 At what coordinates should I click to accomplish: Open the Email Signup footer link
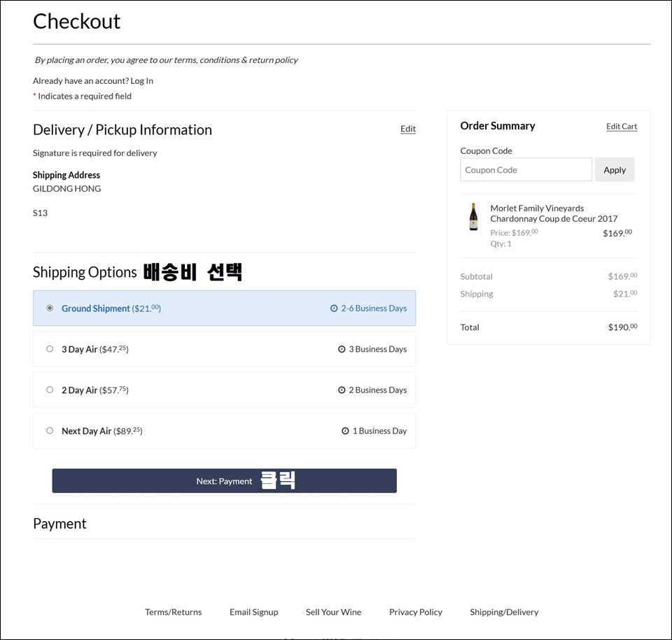coord(253,612)
